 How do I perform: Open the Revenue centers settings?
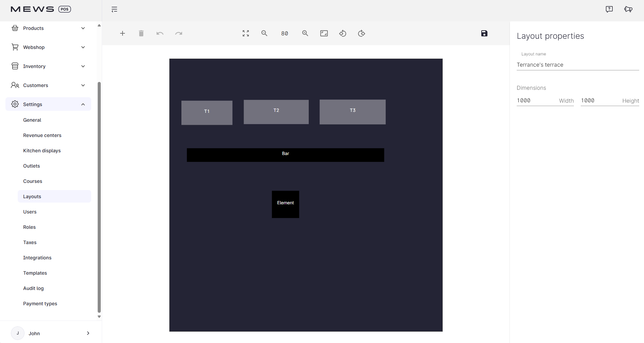tap(42, 135)
